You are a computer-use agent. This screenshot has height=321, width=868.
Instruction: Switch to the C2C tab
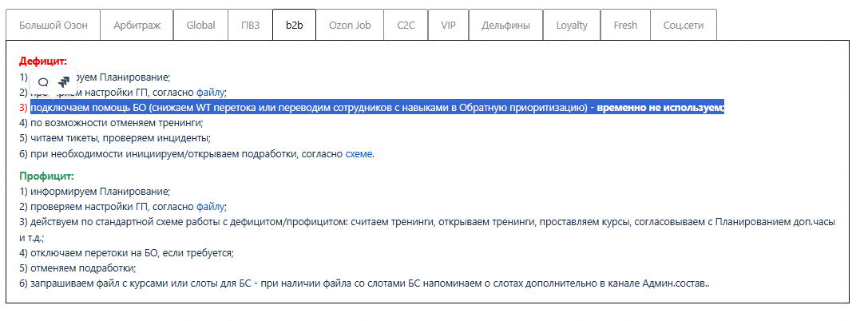click(406, 25)
